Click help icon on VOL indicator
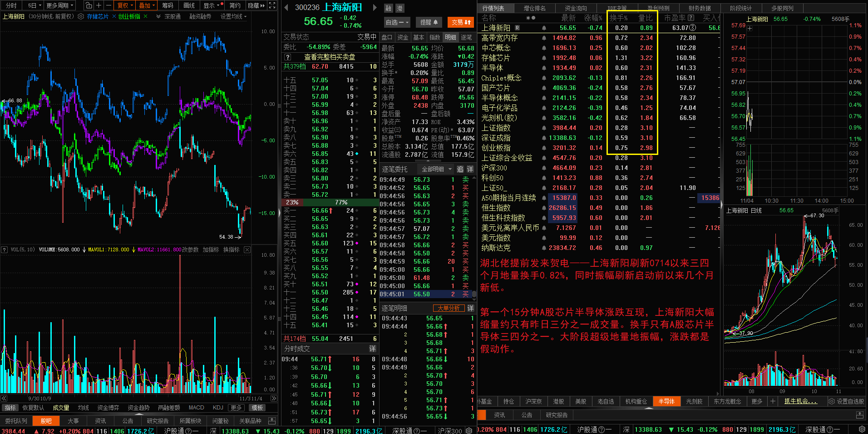 click(5, 249)
